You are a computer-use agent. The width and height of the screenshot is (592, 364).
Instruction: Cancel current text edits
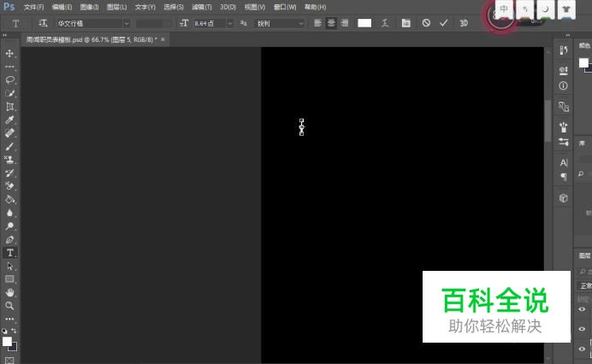[426, 23]
